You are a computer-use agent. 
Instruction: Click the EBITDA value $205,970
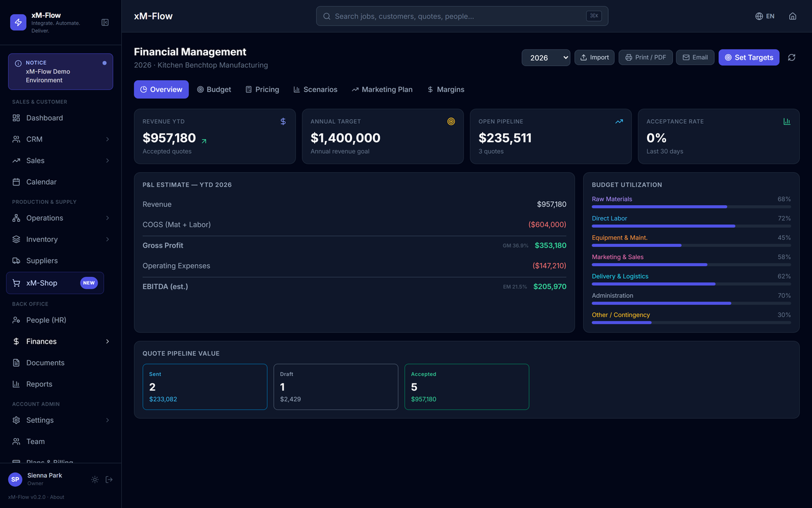coord(550,287)
